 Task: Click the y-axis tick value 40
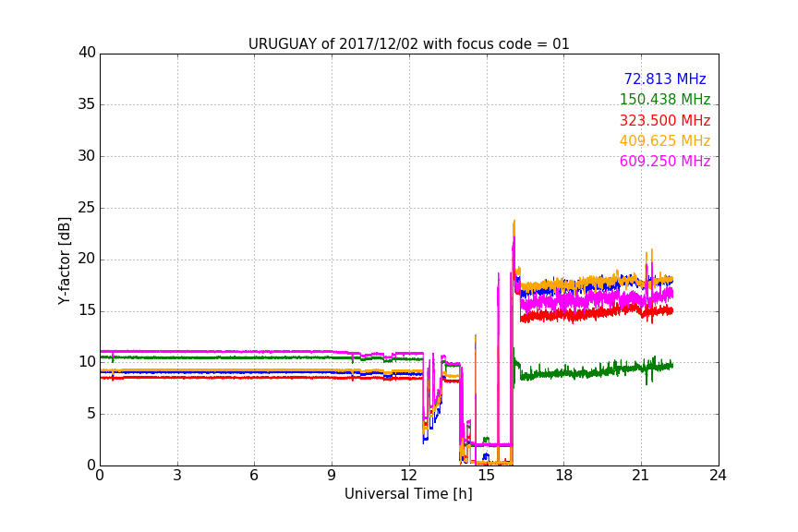pyautogui.click(x=87, y=53)
